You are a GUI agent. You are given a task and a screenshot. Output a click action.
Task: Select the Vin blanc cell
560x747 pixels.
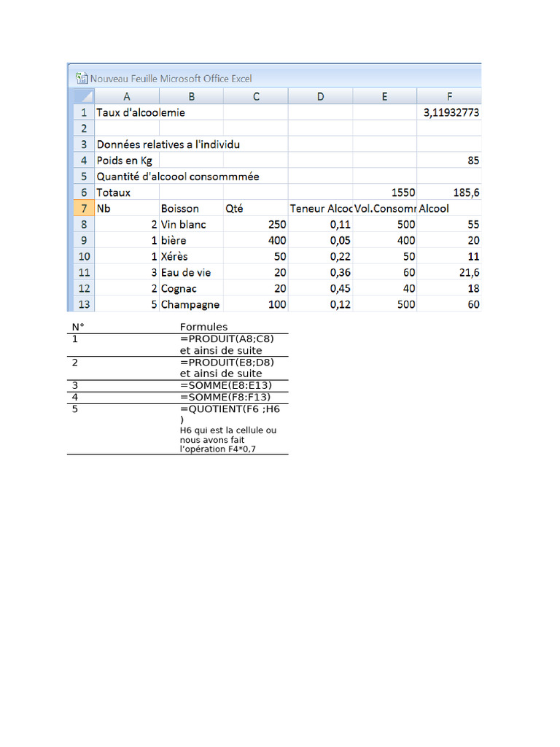pyautogui.click(x=192, y=225)
